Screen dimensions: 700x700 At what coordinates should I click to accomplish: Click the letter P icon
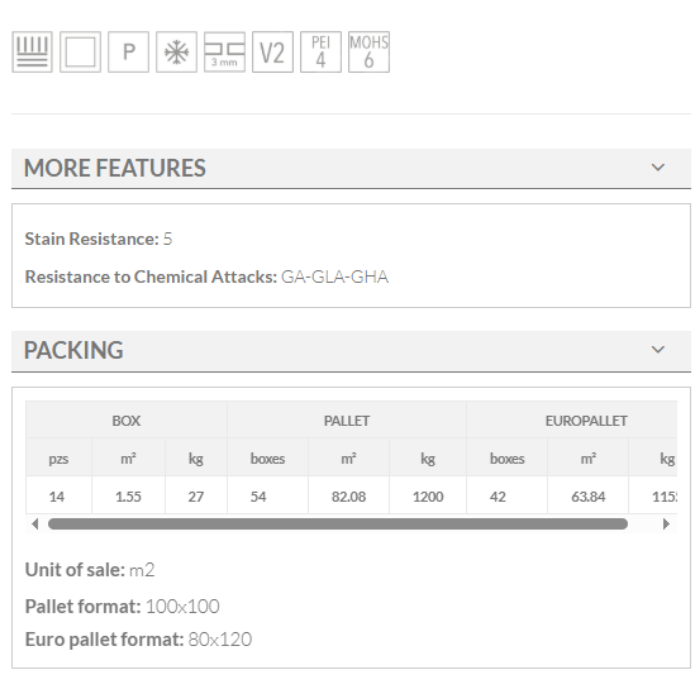point(128,53)
